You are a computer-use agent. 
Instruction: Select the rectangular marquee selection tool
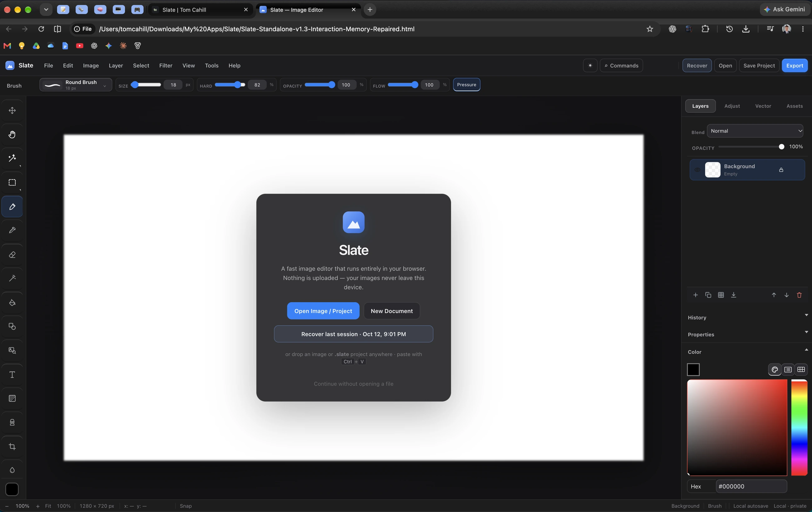(x=12, y=183)
